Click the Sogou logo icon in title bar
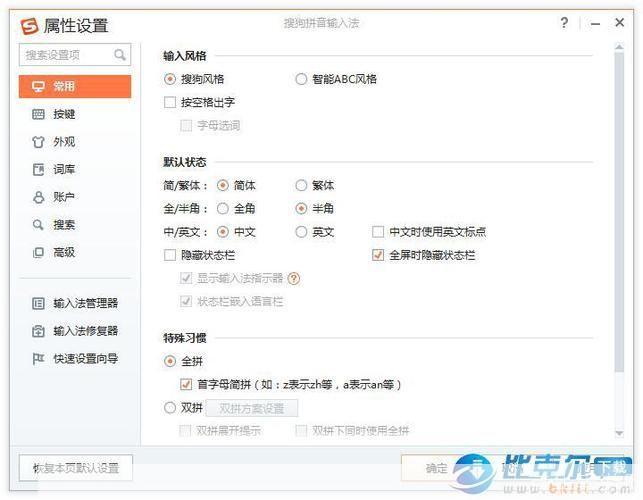643x500 pixels. pyautogui.click(x=30, y=26)
